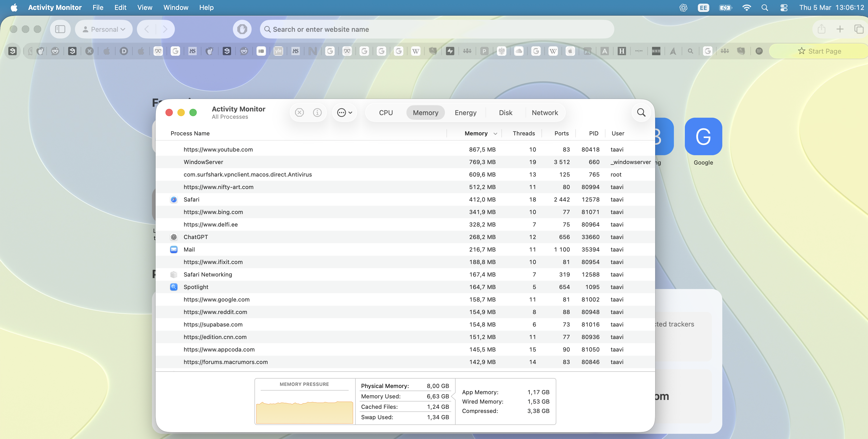Image resolution: width=868 pixels, height=439 pixels.
Task: Click Safari's address bar search field
Action: [437, 29]
